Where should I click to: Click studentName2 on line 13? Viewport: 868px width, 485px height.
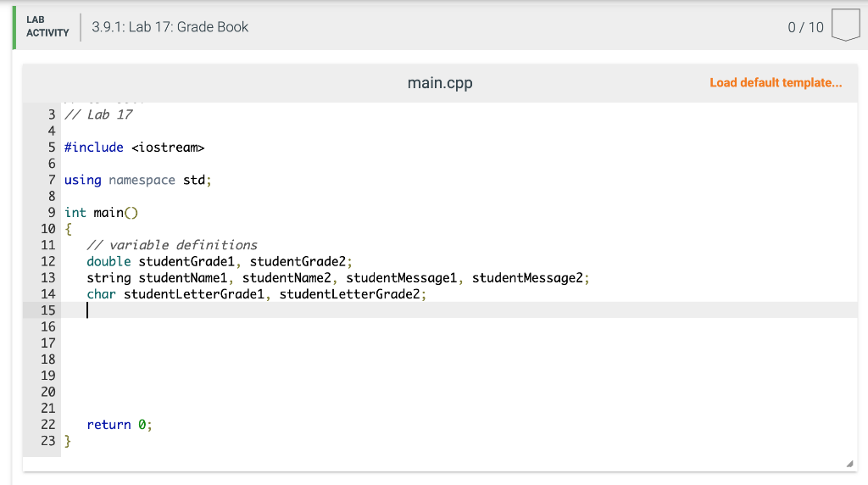click(x=287, y=278)
